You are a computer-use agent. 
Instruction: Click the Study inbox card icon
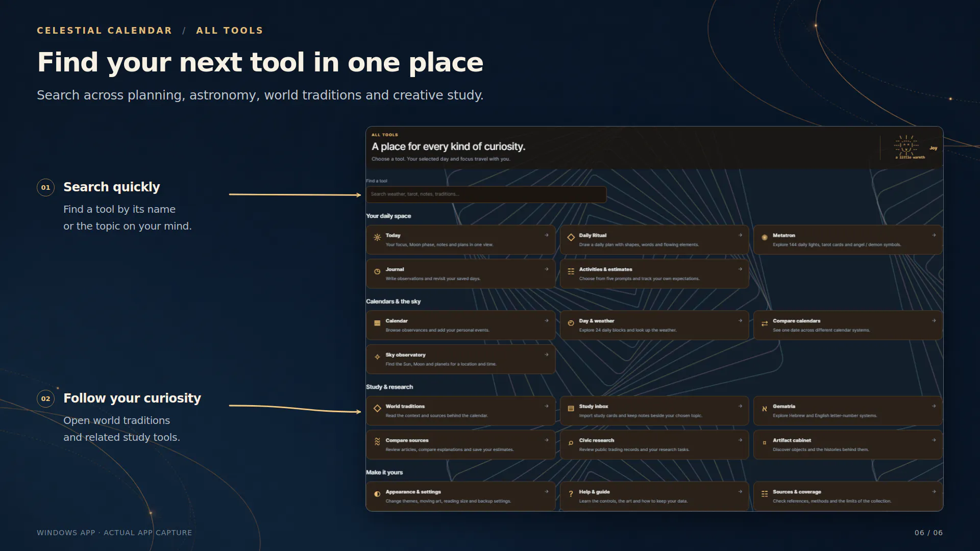click(x=571, y=409)
